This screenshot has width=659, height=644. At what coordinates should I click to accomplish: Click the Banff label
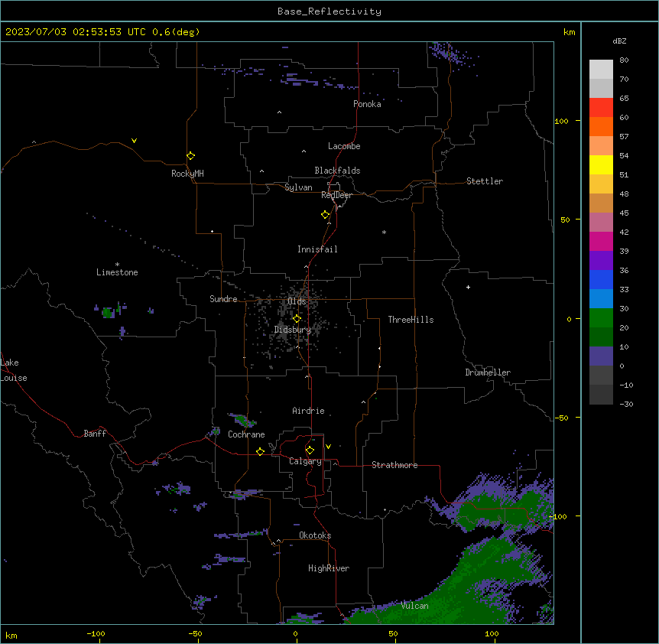(x=95, y=434)
